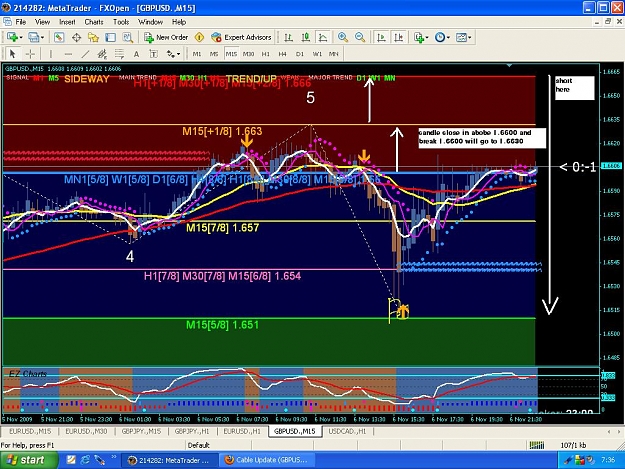The image size is (625, 469).
Task: Draw a vertical line
Action: click(x=51, y=54)
